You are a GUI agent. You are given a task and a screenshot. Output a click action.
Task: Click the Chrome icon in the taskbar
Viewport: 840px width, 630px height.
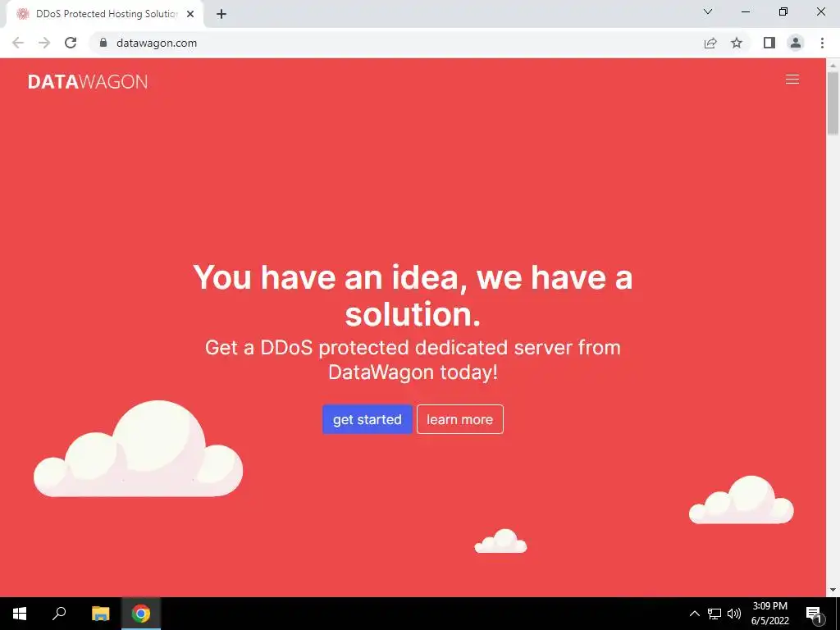141,614
